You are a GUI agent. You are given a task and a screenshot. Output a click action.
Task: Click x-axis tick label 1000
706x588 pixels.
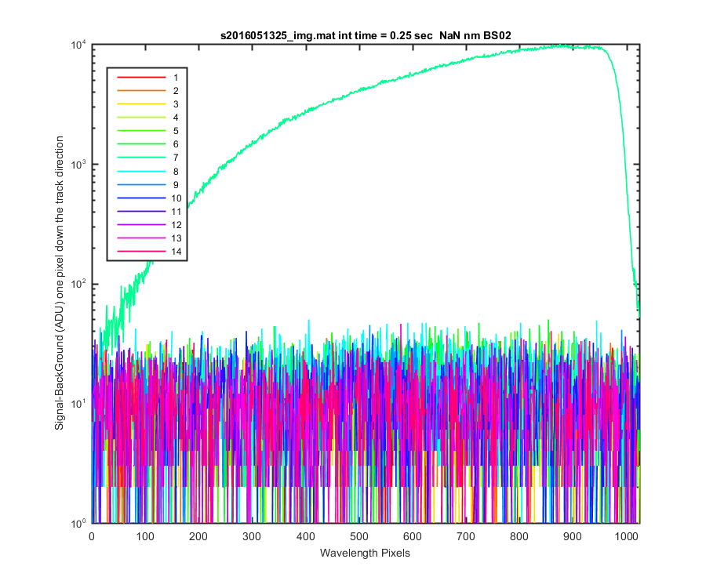(x=626, y=536)
